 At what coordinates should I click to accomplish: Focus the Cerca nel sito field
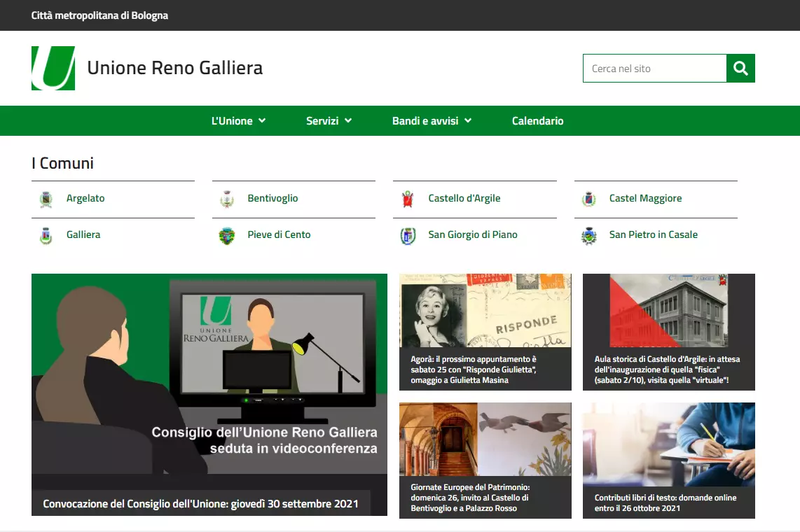point(654,69)
